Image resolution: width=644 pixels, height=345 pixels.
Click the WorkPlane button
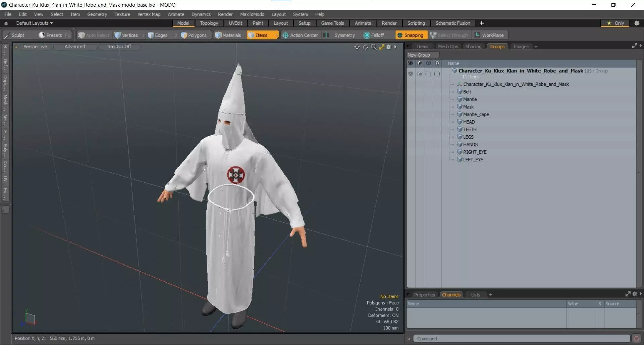coord(489,35)
